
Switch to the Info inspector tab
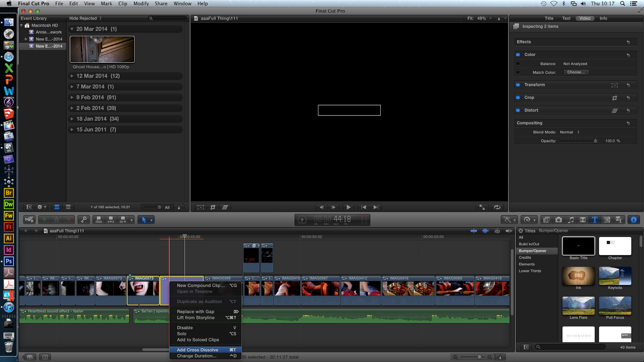tap(603, 19)
